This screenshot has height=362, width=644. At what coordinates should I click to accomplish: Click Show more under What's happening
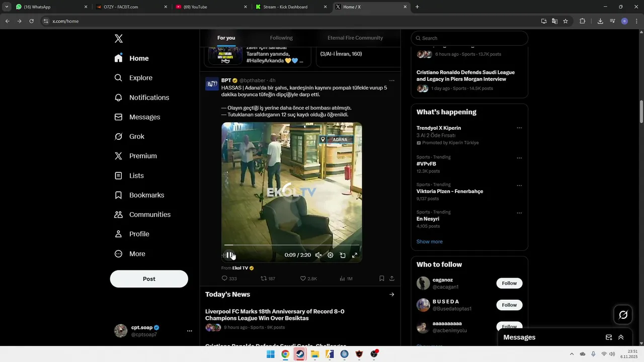coord(430,242)
